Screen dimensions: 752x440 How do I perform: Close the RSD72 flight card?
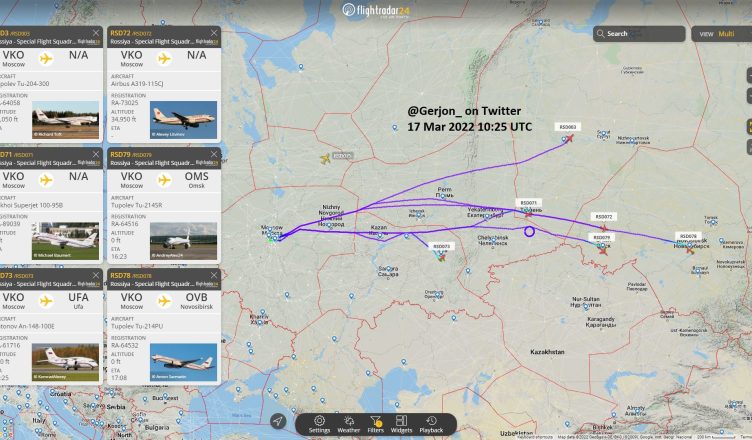pyautogui.click(x=214, y=33)
